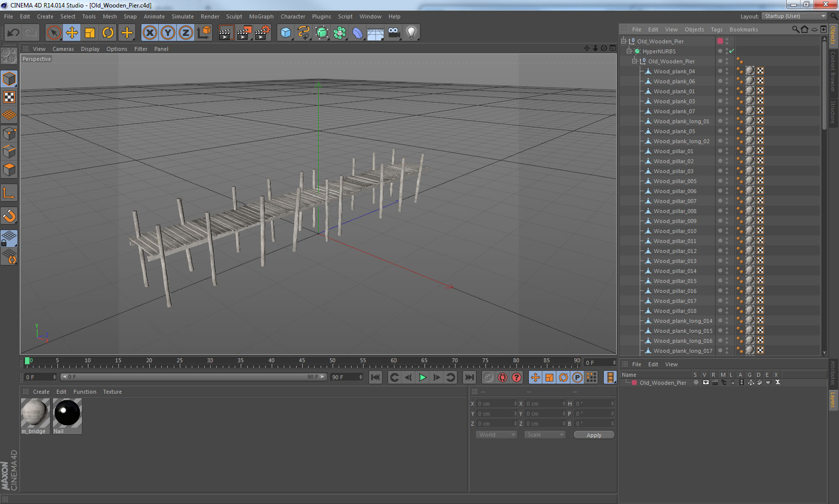Toggle HyperNURBS green enable checkmark
This screenshot has height=504, width=839.
732,51
